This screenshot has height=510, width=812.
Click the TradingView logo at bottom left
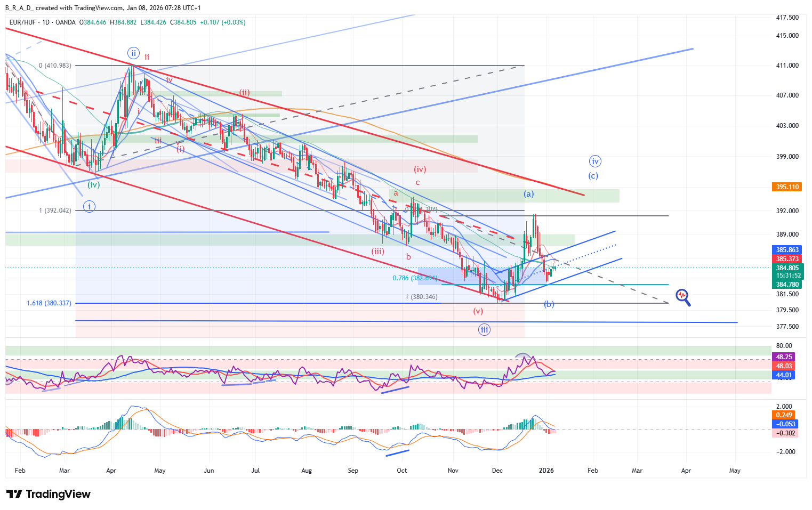click(x=49, y=494)
